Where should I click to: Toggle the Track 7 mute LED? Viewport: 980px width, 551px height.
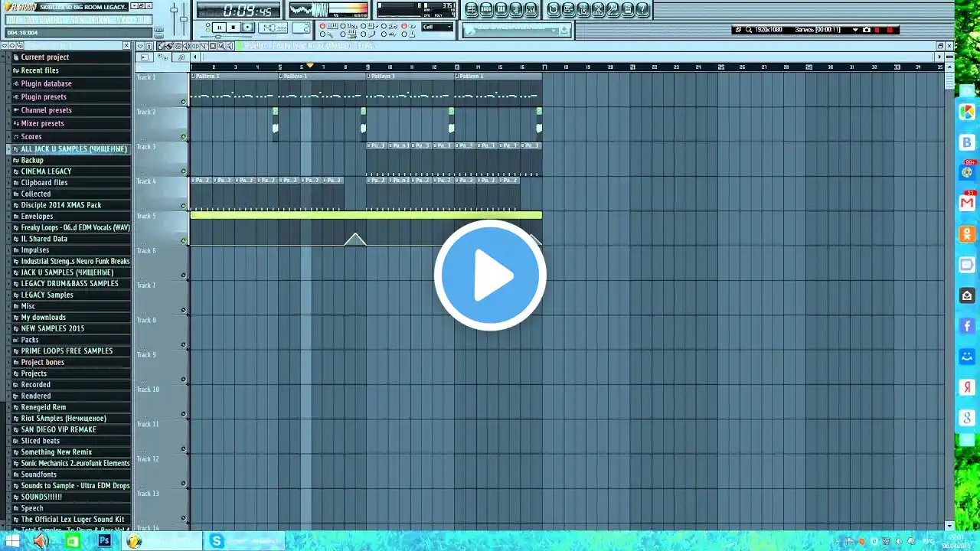[184, 310]
